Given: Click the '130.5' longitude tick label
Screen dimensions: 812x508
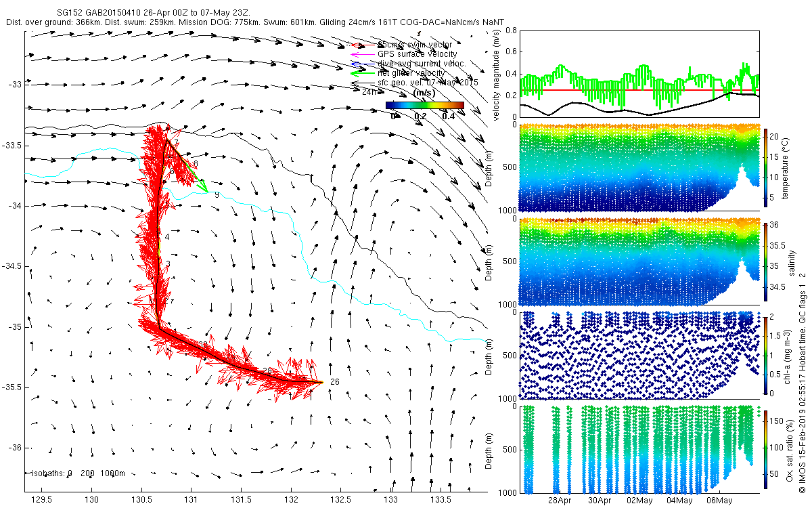Looking at the screenshot, I should click(x=141, y=500).
